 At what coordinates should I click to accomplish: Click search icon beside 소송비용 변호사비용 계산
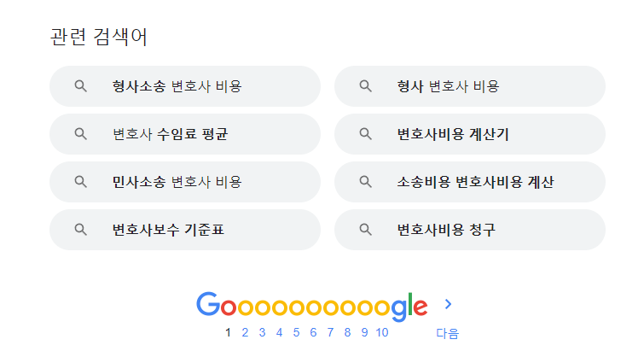(366, 182)
